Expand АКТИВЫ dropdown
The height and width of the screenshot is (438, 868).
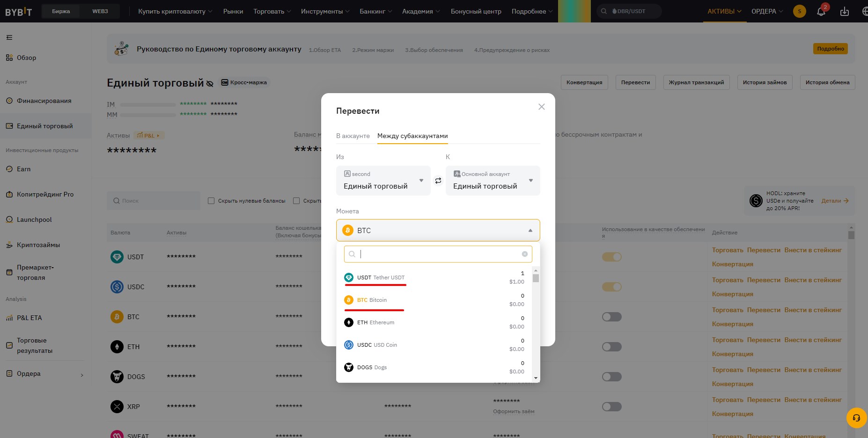point(724,11)
